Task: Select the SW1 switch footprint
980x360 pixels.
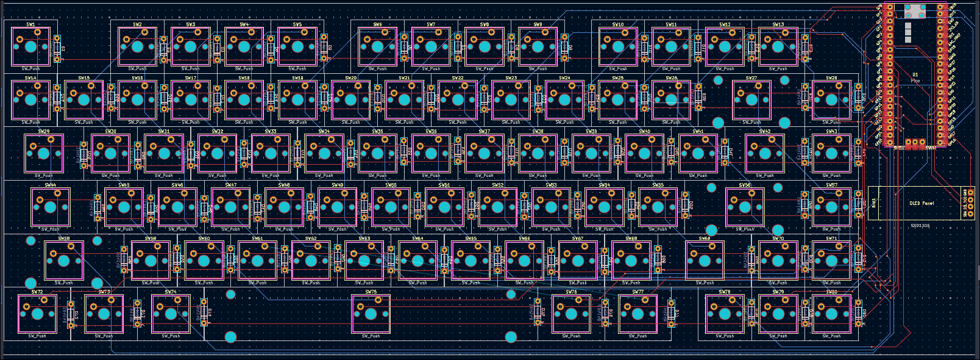Action: pos(30,47)
